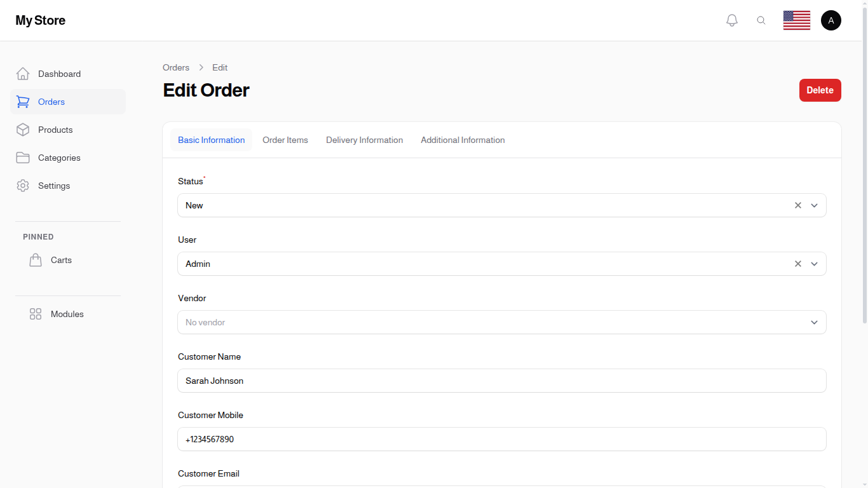
Task: Select the Products icon in sidebar
Action: click(x=23, y=129)
